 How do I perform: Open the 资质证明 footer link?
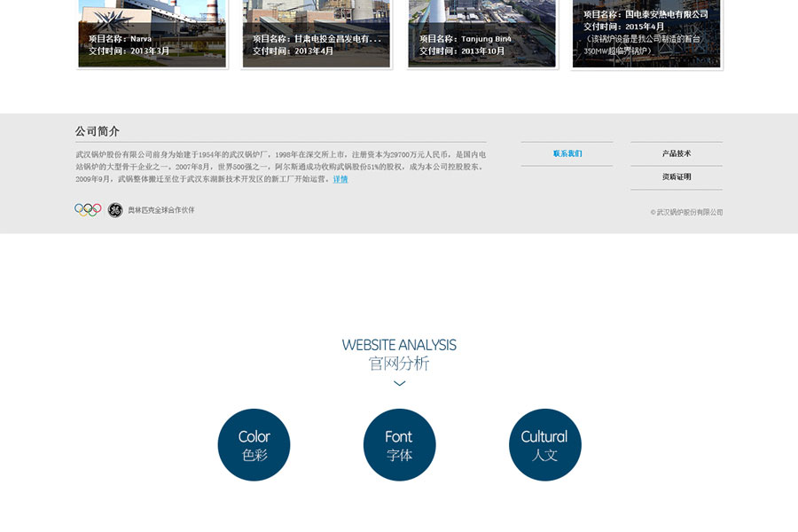[x=676, y=177]
